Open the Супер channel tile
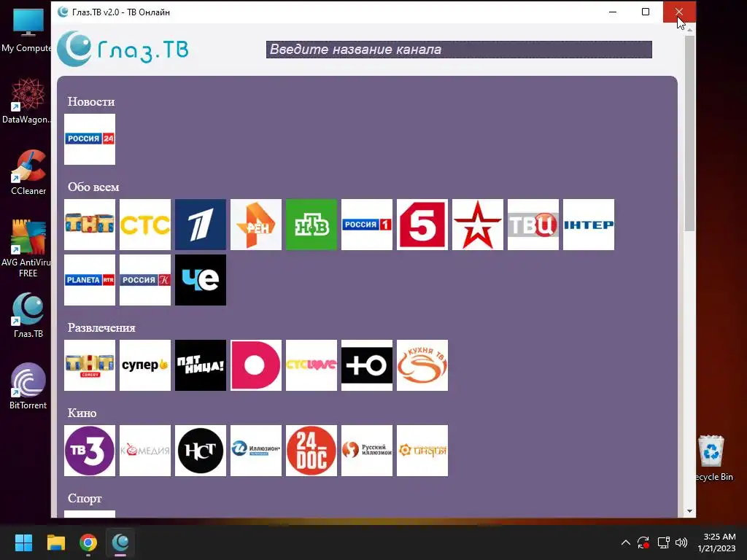Viewport: 747px width, 560px height. (145, 365)
